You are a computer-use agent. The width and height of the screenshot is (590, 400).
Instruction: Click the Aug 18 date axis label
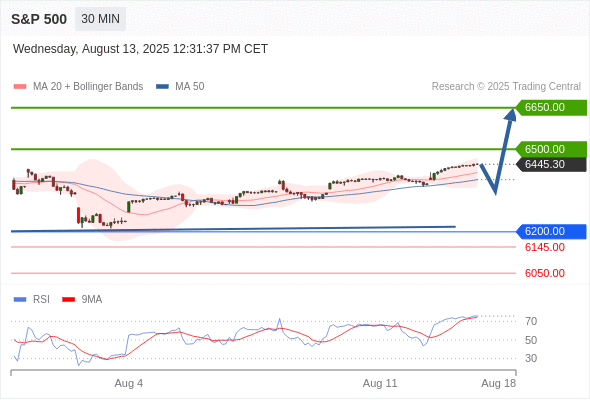click(x=499, y=383)
